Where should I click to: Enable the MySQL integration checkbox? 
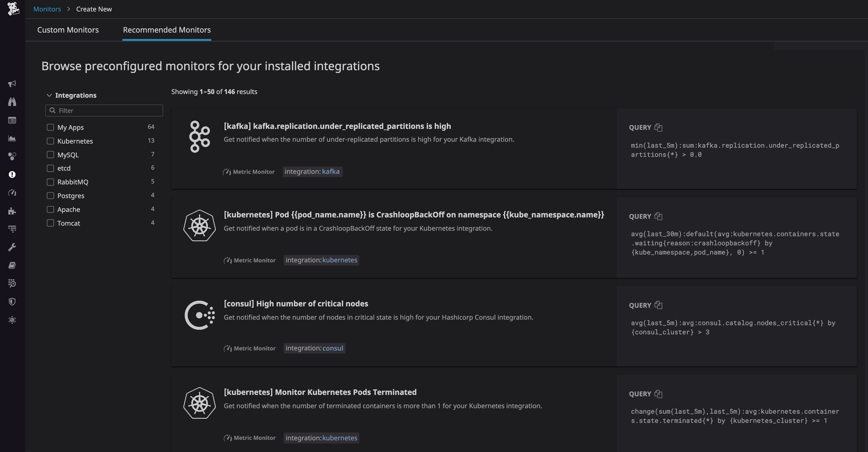(50, 155)
